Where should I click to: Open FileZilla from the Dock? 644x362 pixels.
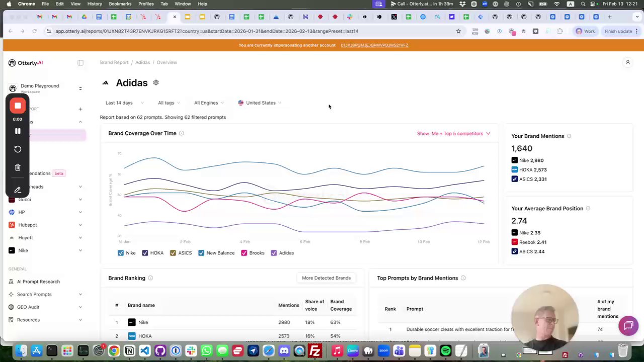coord(315,350)
